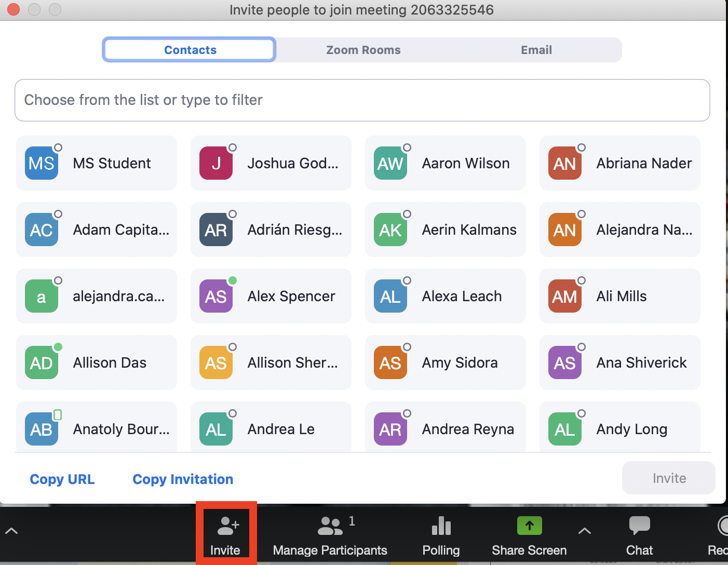Viewport: 728px width, 565px height.
Task: Pick Abriana Nader name label
Action: click(644, 163)
